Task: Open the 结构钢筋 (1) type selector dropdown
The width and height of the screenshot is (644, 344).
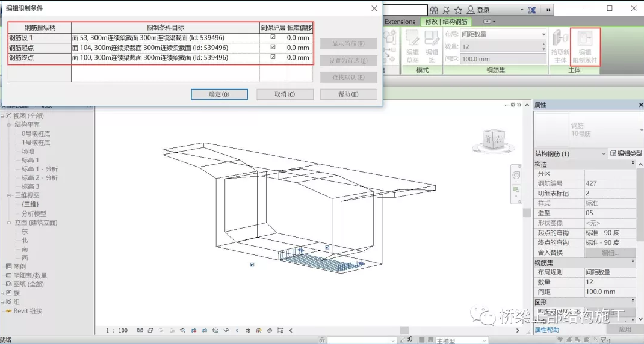Action: tap(571, 153)
